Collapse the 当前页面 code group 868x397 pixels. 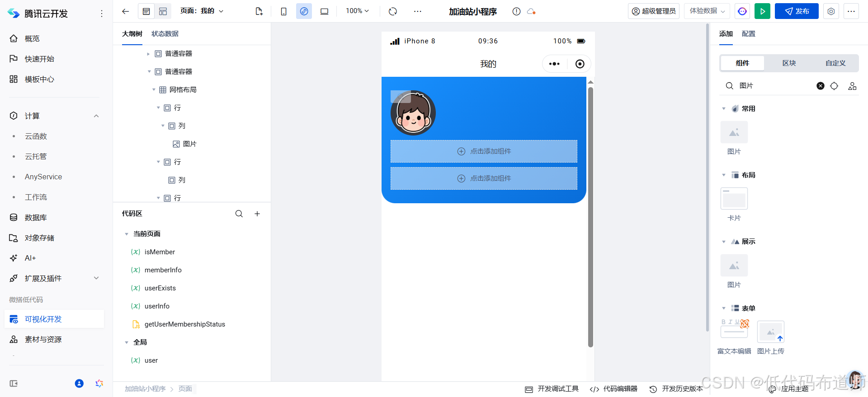pos(127,234)
